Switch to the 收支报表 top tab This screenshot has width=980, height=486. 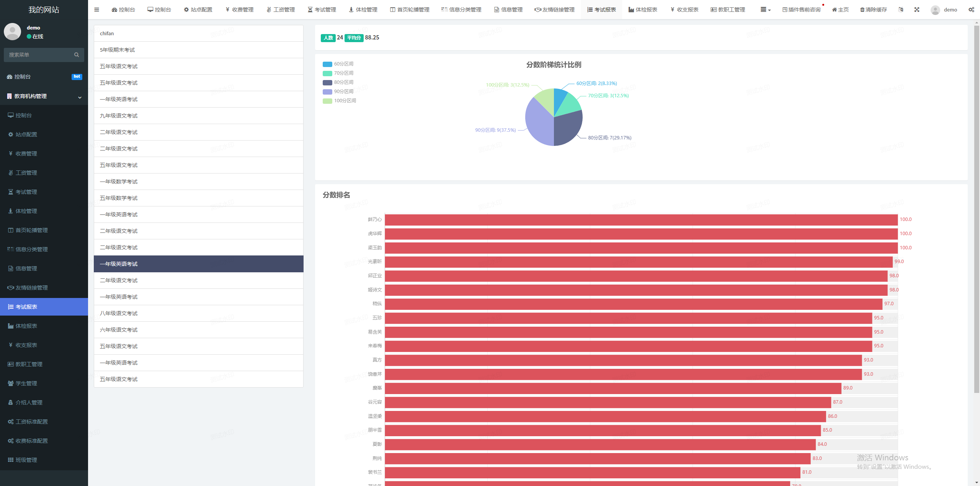point(684,10)
